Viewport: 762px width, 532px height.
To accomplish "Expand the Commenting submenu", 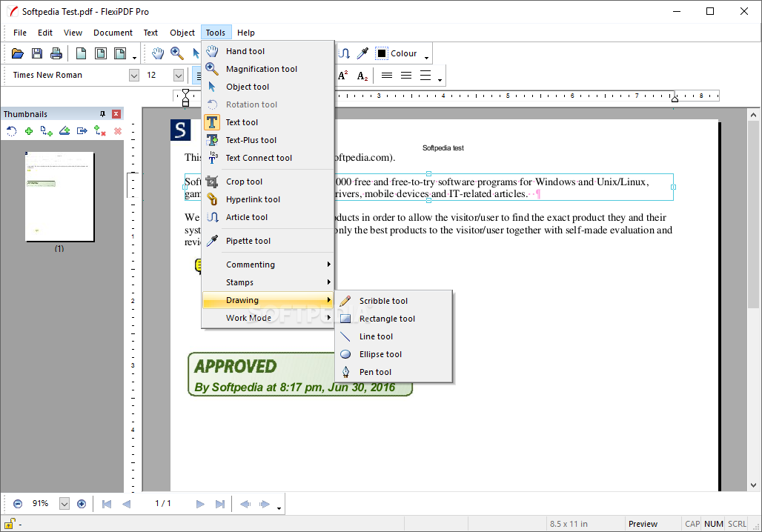I will pos(268,265).
